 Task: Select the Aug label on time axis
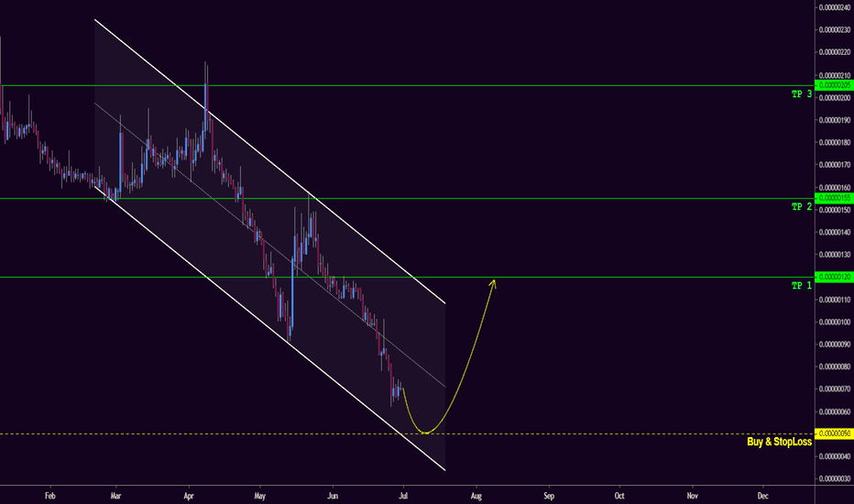pyautogui.click(x=476, y=496)
